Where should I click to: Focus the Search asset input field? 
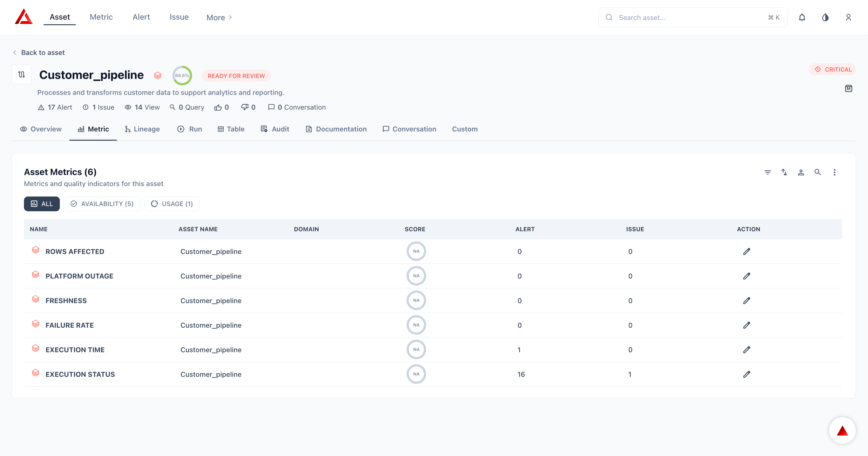coord(693,18)
